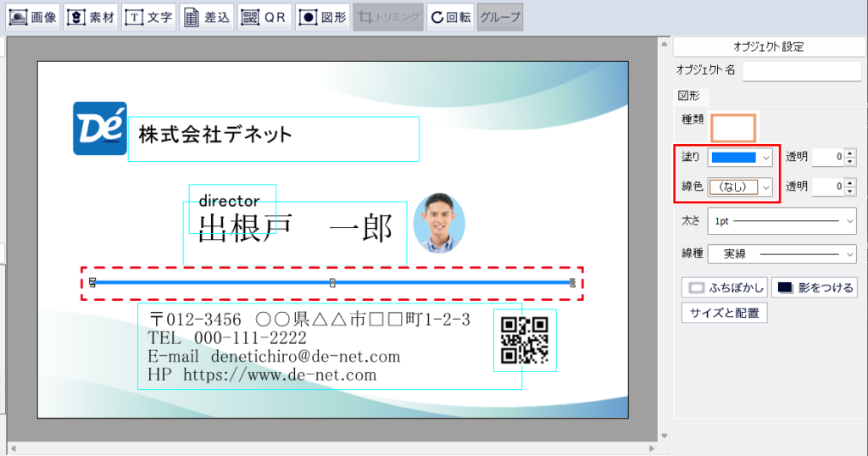Select the 文字 (text) tool
Screen dimensions: 868x456
coord(148,17)
